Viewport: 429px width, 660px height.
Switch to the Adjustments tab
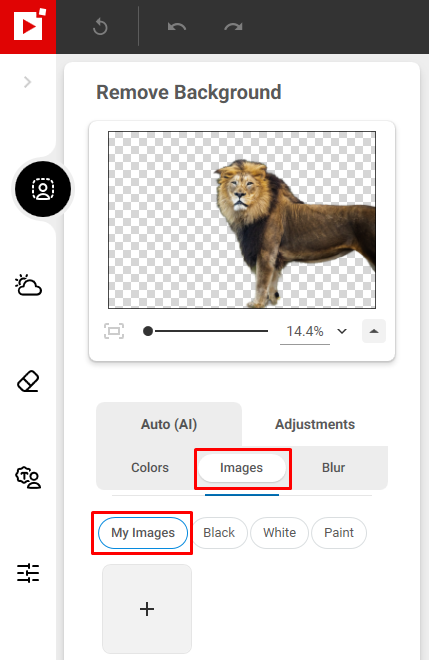point(315,424)
